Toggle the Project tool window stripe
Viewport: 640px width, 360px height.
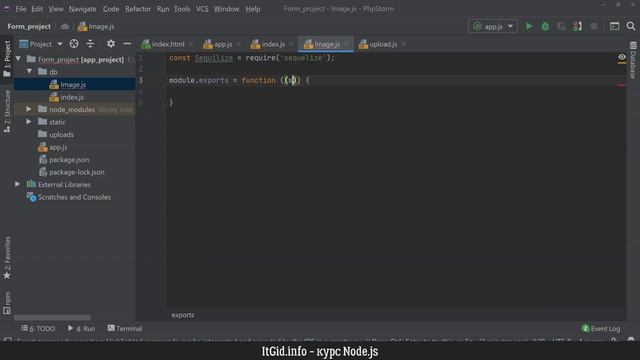[x=7, y=59]
